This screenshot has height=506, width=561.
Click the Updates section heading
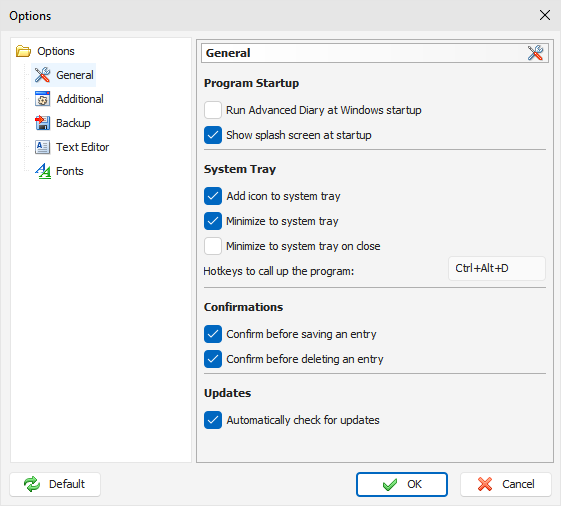coord(228,393)
